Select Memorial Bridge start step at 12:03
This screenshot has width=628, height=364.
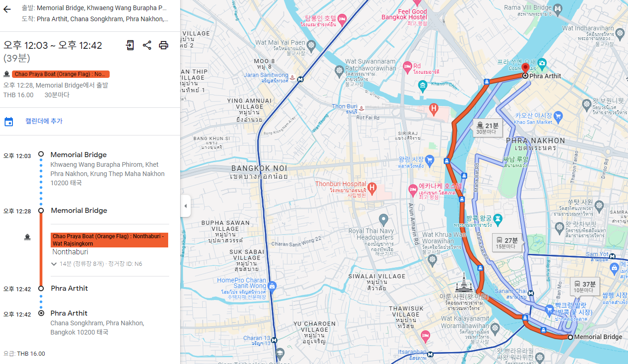coord(78,155)
